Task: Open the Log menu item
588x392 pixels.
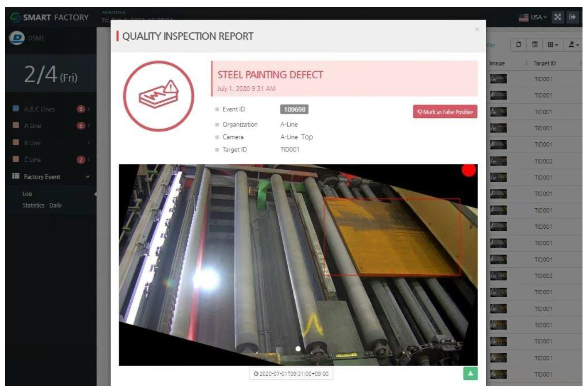Action: click(27, 194)
